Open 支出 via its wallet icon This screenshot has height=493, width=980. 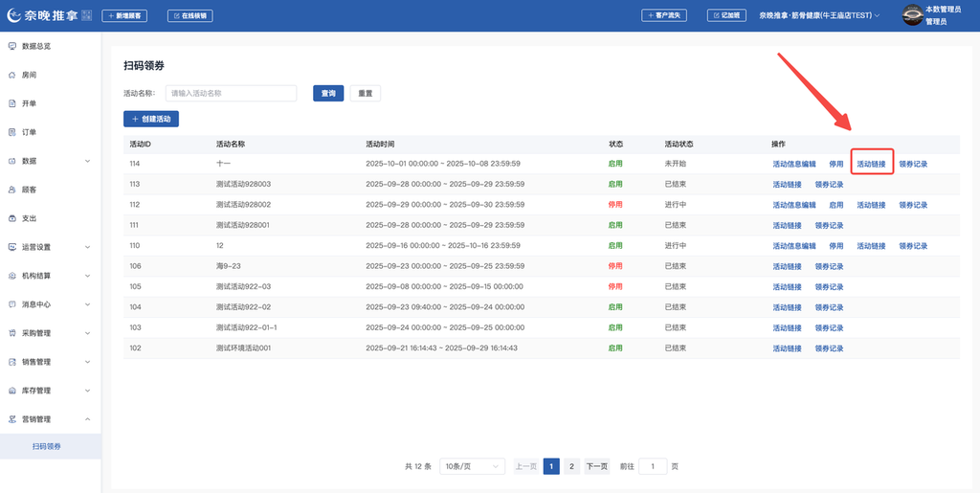(x=11, y=218)
